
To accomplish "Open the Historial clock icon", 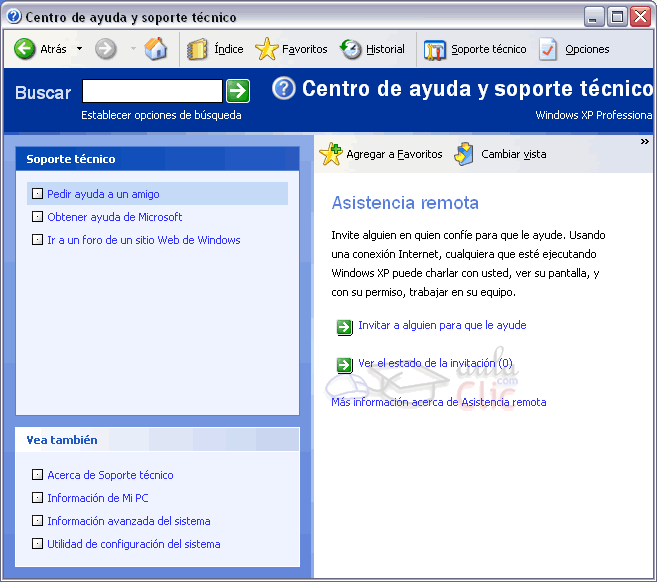I will coord(351,49).
